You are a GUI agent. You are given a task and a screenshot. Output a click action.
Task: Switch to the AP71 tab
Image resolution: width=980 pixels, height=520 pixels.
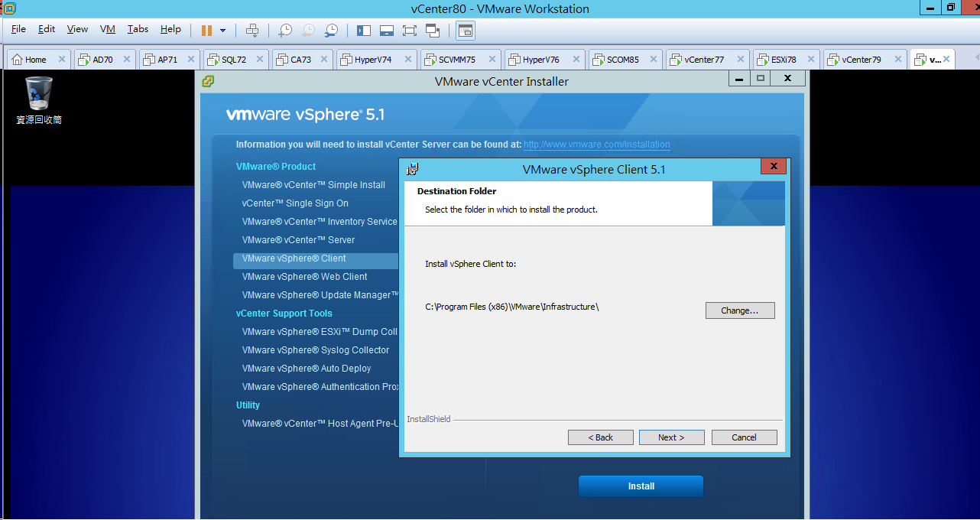167,60
